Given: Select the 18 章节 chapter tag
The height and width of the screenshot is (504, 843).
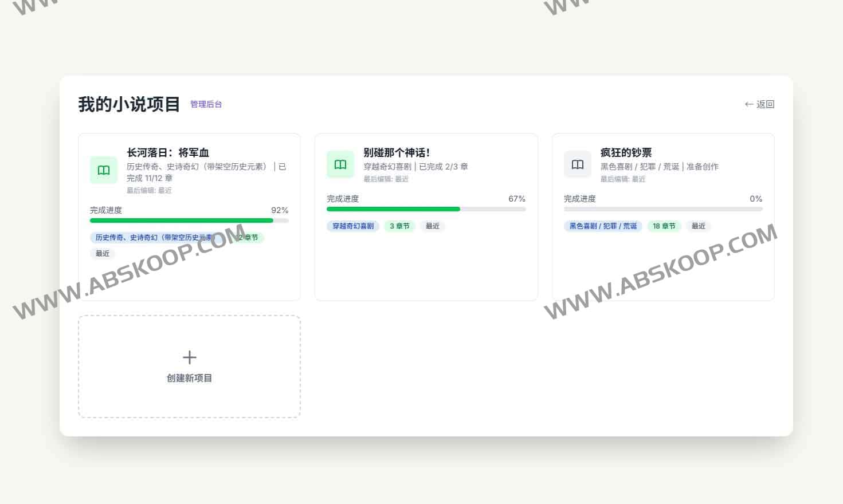Looking at the screenshot, I should [664, 226].
